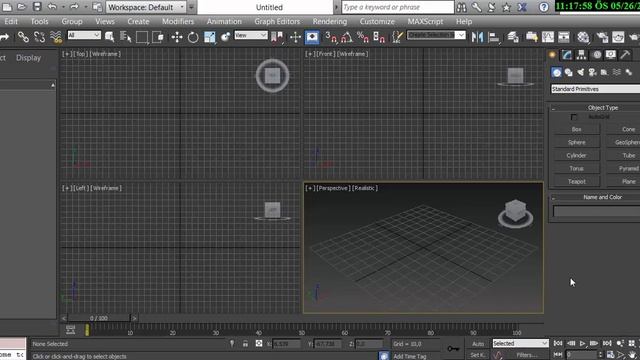This screenshot has width=640, height=360.
Task: Open the Motion panel tab
Action: tap(597, 55)
